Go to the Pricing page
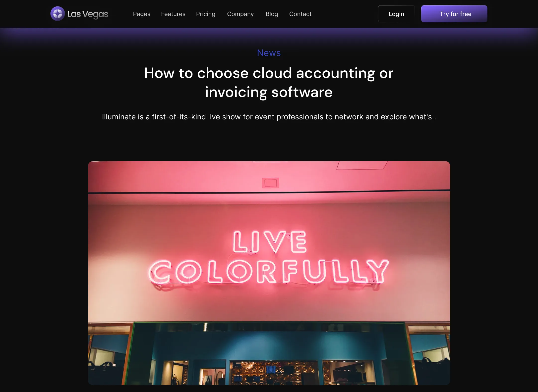538x392 pixels. (206, 14)
